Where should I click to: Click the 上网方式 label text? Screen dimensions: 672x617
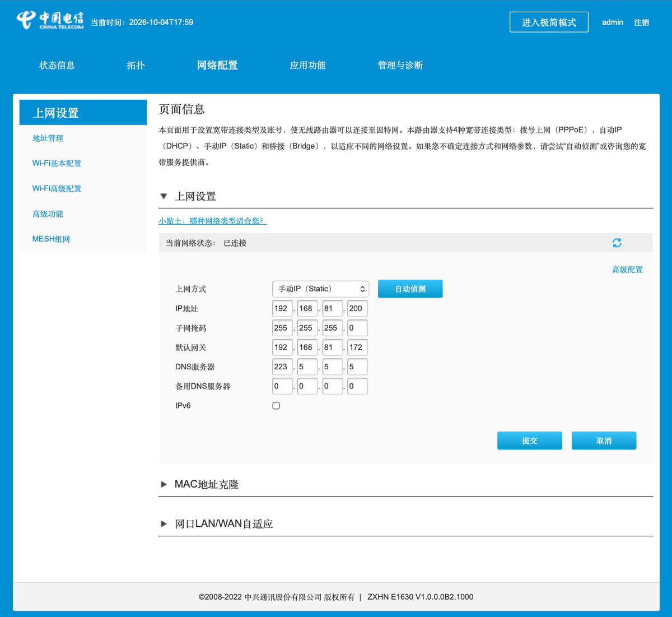(x=190, y=289)
